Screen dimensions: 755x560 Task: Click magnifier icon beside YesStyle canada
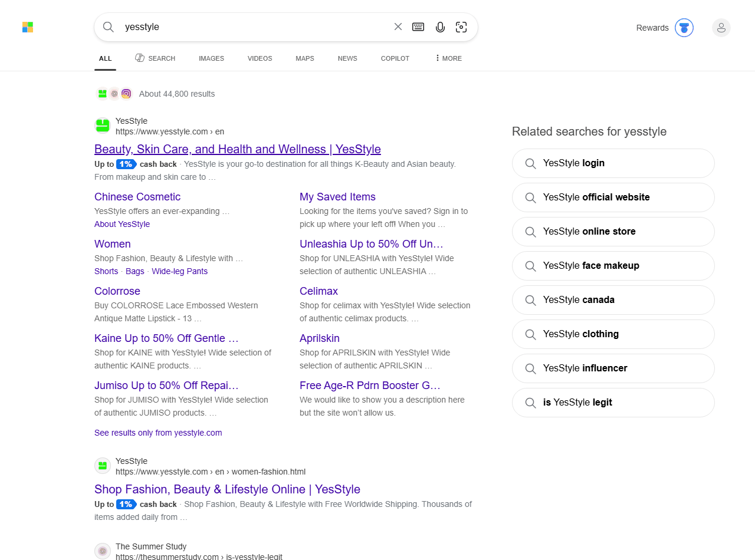coord(531,300)
